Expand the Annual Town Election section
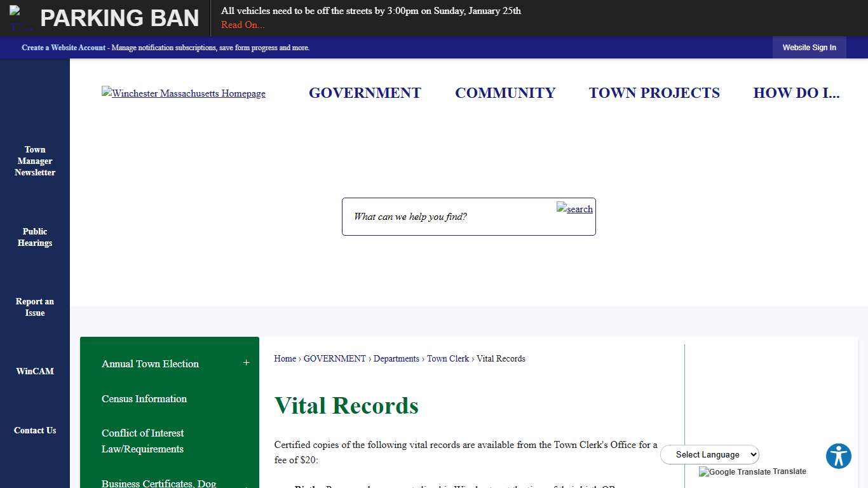Screen dimensions: 868x488 (247, 362)
